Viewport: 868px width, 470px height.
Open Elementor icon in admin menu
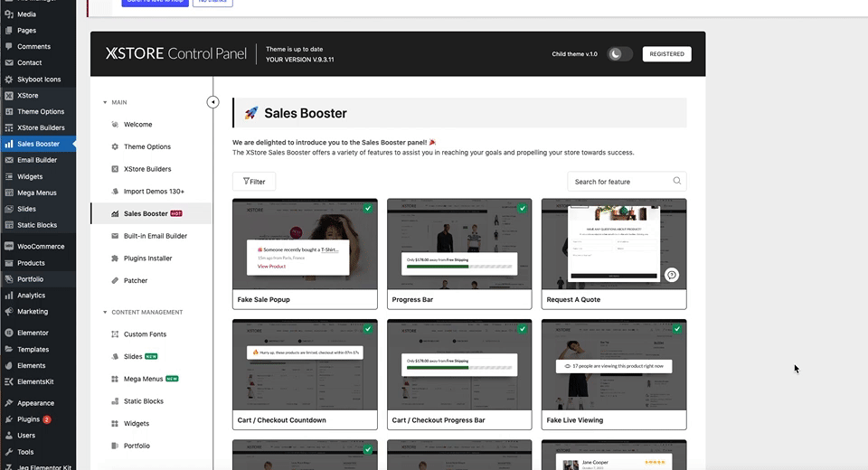[9, 333]
